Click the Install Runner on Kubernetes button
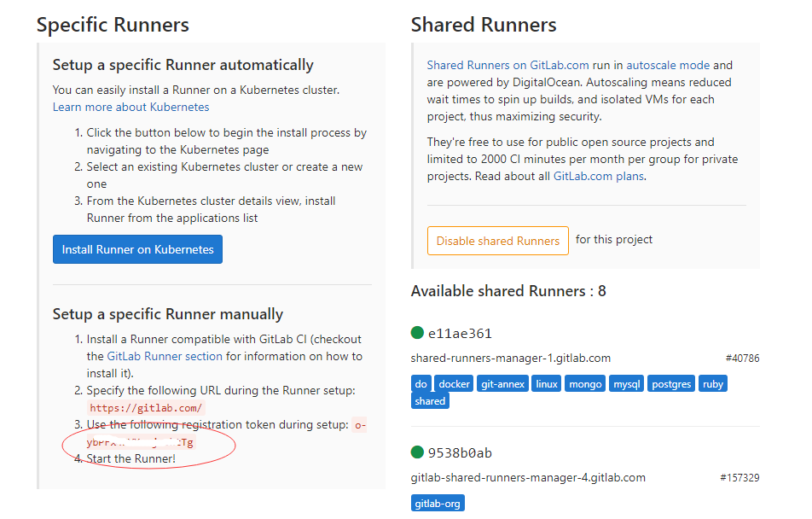 point(138,249)
